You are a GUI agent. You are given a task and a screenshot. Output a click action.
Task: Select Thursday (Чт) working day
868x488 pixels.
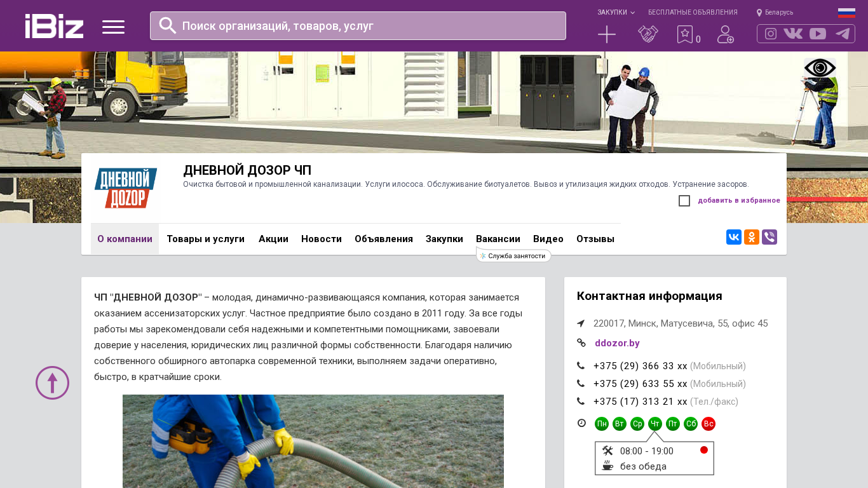655,424
